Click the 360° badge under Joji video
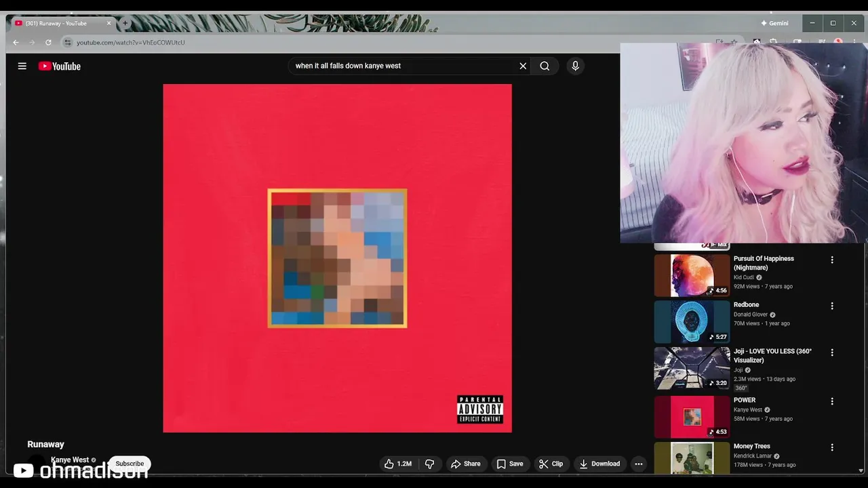 click(x=741, y=388)
